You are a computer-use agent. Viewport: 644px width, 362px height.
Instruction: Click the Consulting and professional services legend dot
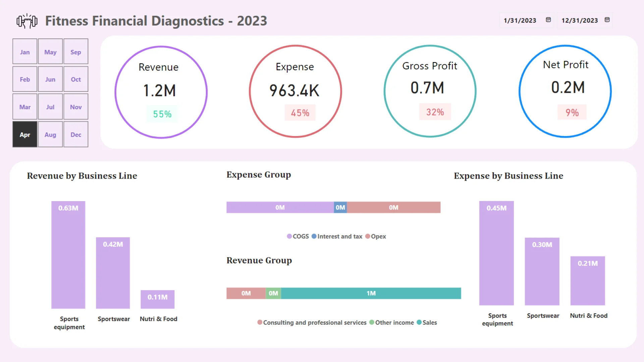tap(260, 322)
